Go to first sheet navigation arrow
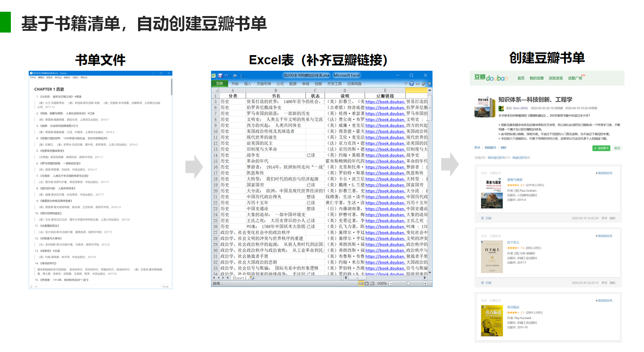Viewport: 644px width, 352px height. (x=214, y=278)
